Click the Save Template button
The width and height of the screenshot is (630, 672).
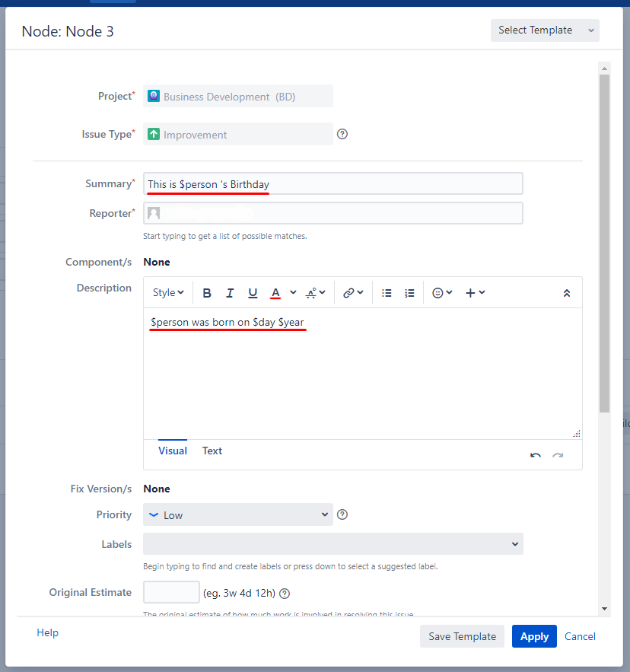point(462,636)
